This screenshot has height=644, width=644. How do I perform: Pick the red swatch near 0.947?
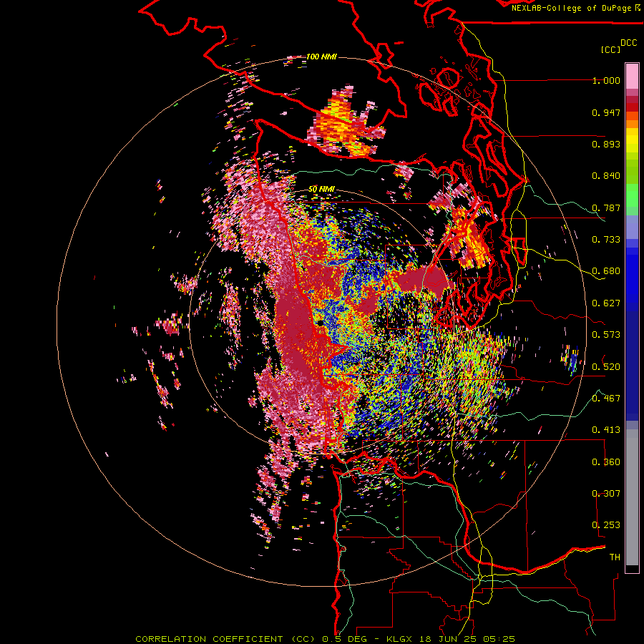[x=632, y=107]
